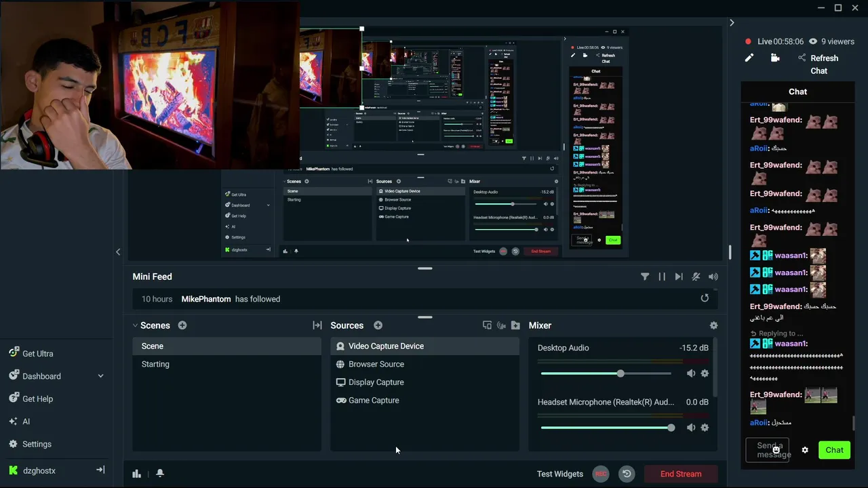Expand Dashboard submenu chevron
868x488 pixels.
[x=100, y=376]
